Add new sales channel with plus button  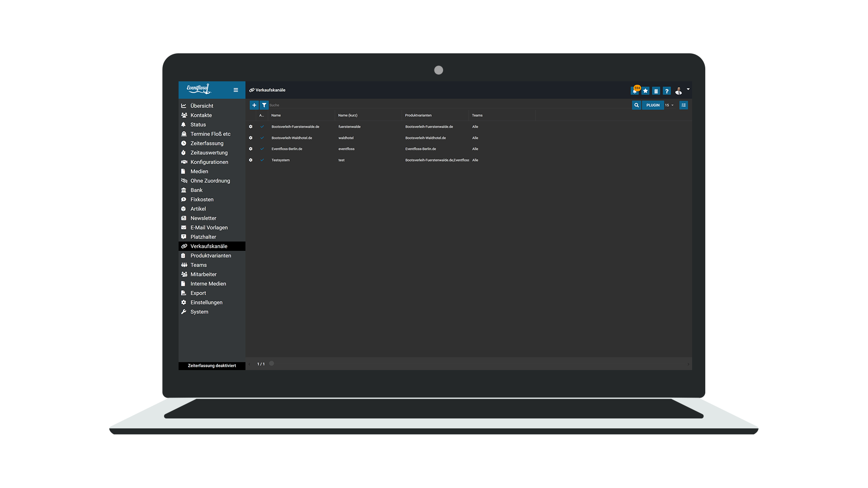coord(254,105)
